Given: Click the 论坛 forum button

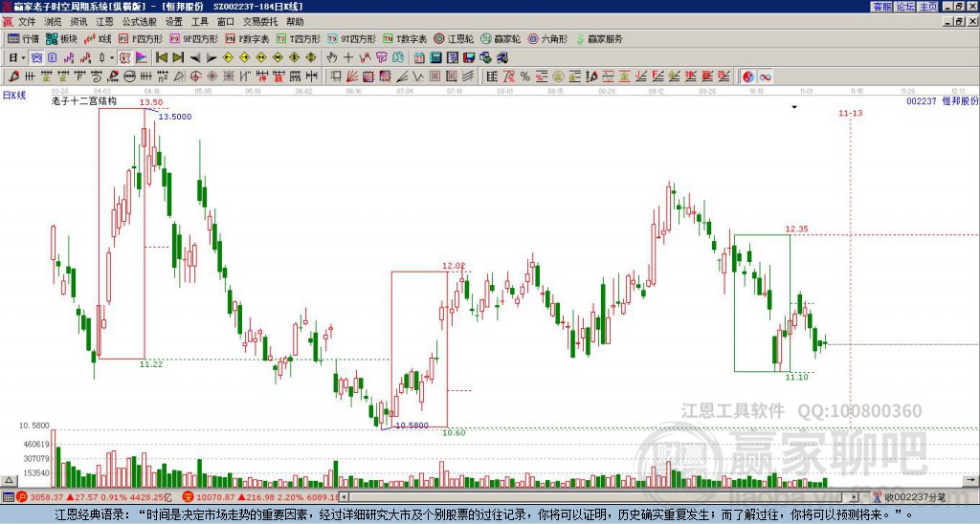Looking at the screenshot, I should tap(904, 7).
